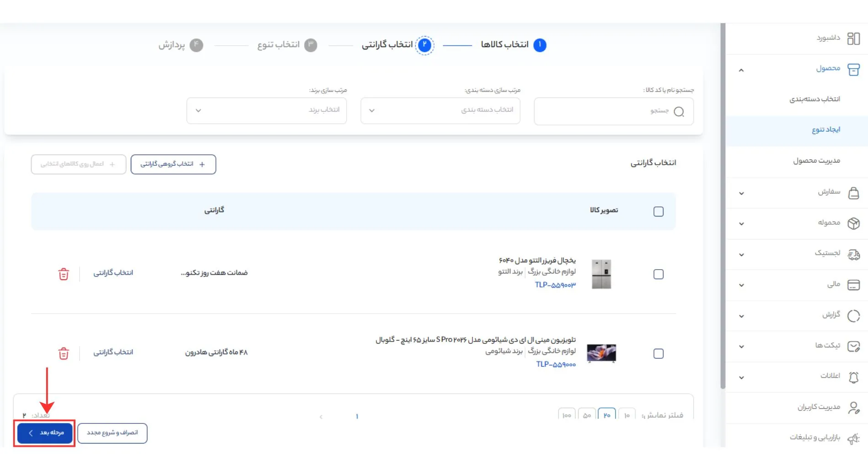868x466 pixels.
Task: Click the sidebar vertical scrollbar
Action: (x=723, y=206)
